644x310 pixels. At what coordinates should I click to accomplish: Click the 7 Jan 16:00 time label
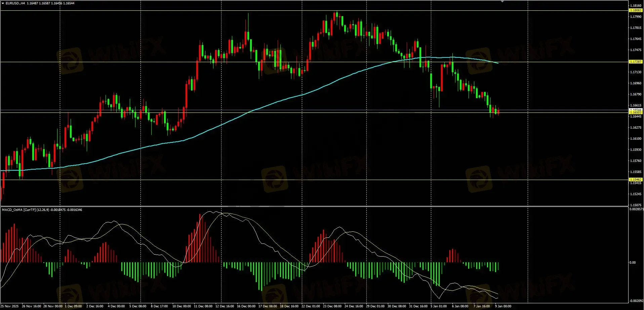(x=482, y=306)
